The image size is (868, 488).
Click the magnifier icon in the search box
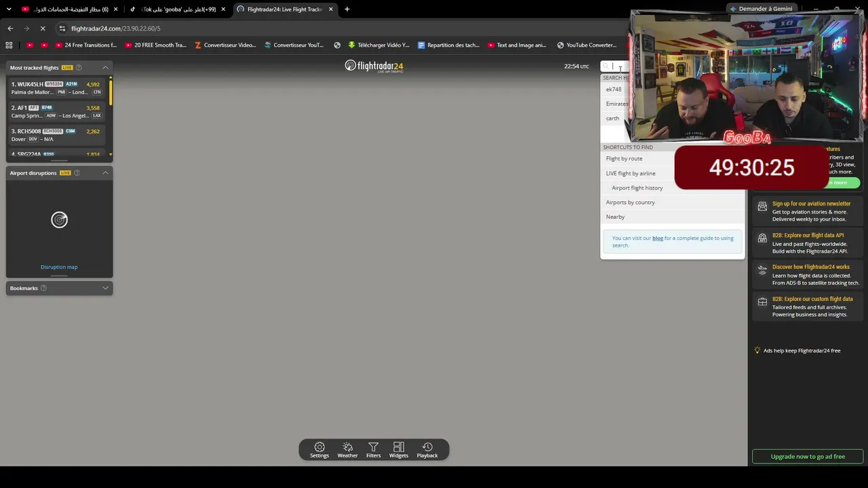(606, 66)
